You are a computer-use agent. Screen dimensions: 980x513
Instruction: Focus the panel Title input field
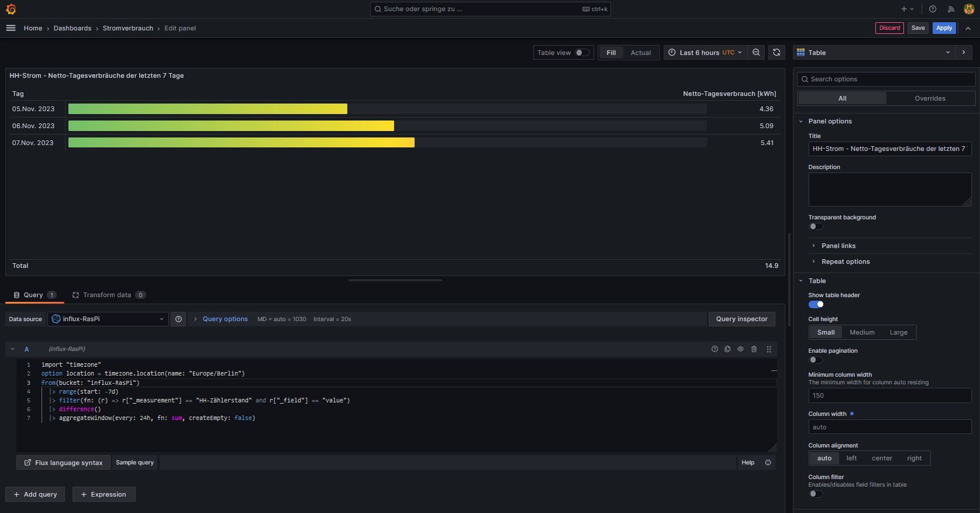coord(889,149)
